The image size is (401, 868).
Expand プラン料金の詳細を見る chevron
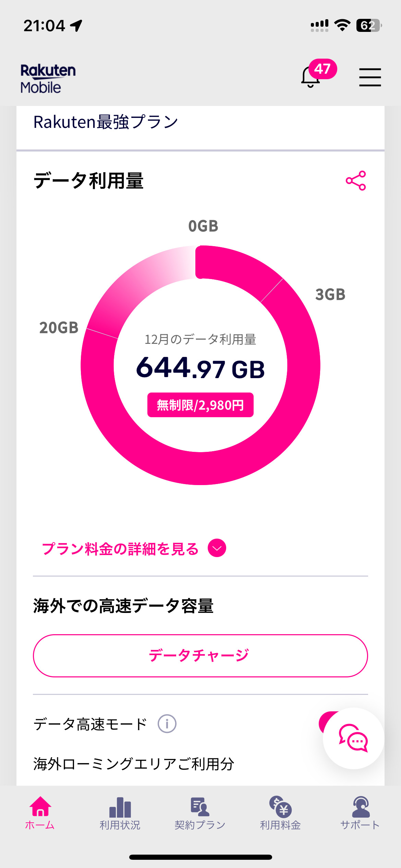[217, 548]
